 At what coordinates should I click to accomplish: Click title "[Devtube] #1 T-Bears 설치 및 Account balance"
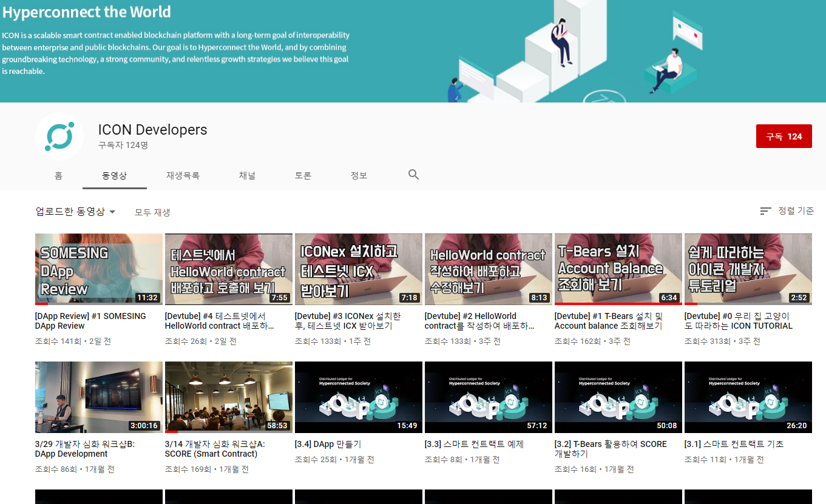609,321
